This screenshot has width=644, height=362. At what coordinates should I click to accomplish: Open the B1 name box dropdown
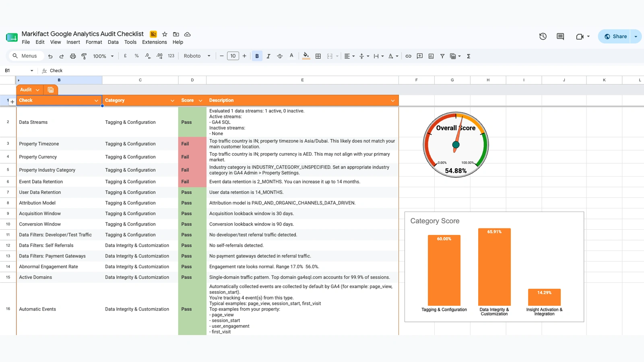click(32, 71)
